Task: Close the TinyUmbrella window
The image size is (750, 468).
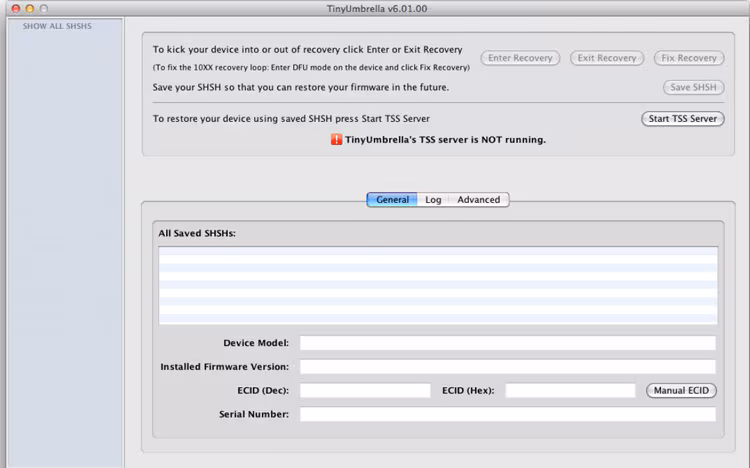Action: pyautogui.click(x=16, y=9)
